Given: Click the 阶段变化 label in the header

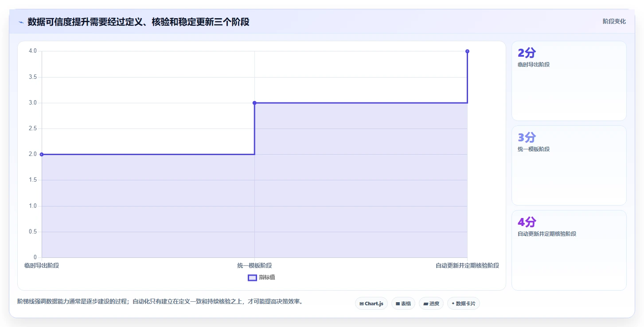Looking at the screenshot, I should pos(614,21).
